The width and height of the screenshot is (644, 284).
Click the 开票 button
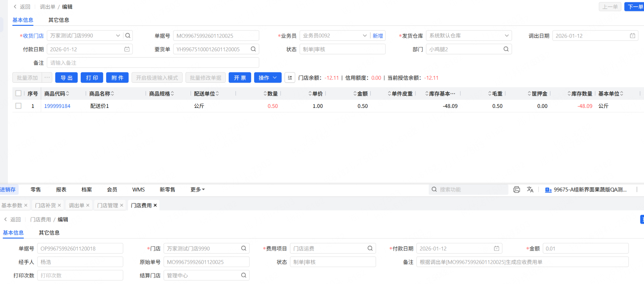240,78
